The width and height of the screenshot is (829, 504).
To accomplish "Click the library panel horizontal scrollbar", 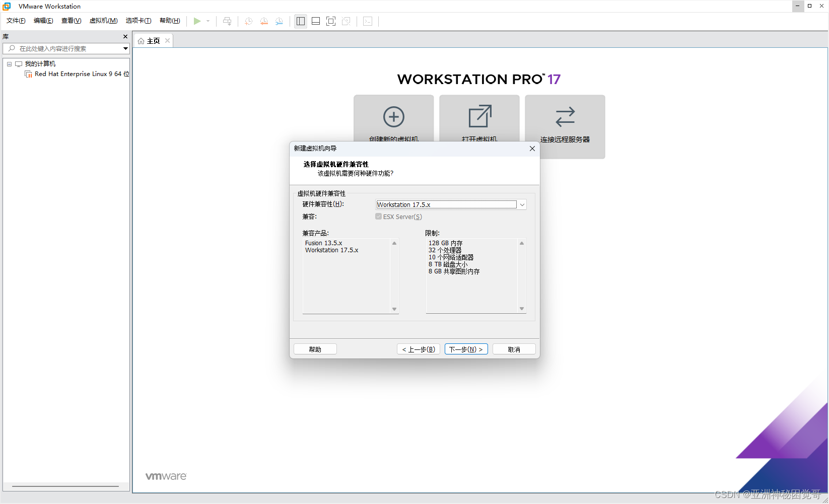I will tap(65, 486).
